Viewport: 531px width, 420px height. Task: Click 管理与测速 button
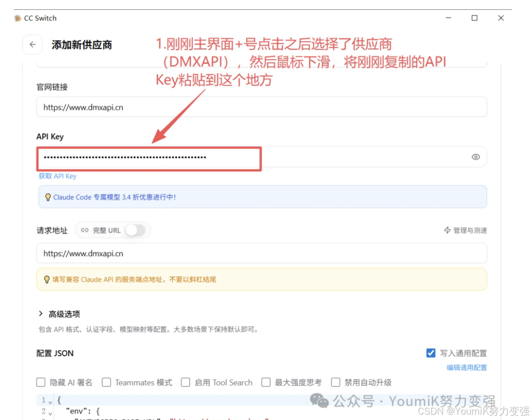tap(465, 231)
